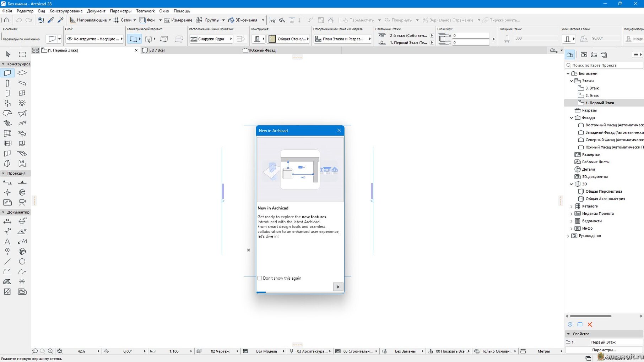Viewport: 644px width, 362px height.
Task: Select the Line tool
Action: point(7,262)
